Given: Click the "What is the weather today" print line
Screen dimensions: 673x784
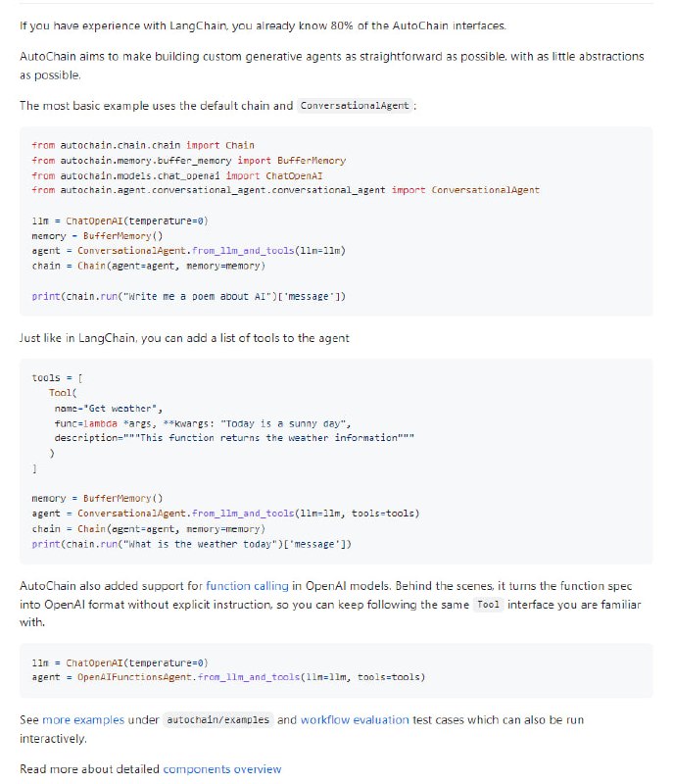Looking at the screenshot, I should click(x=192, y=543).
